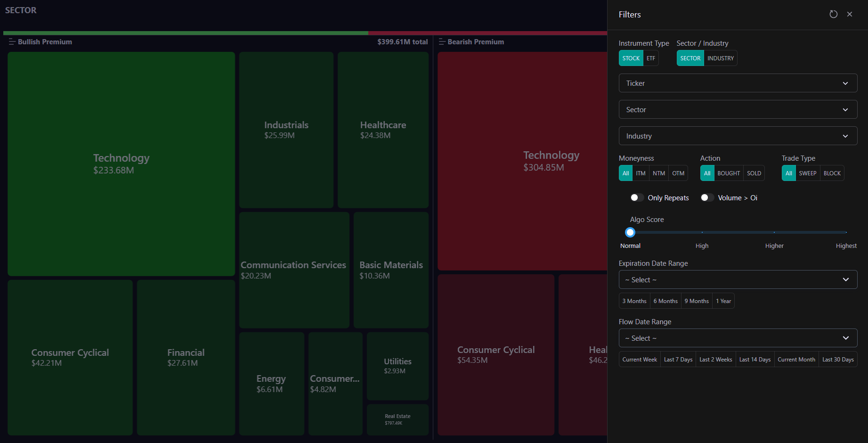The image size is (868, 443).
Task: Select Last 2 Weeks flow range
Action: pyautogui.click(x=716, y=360)
